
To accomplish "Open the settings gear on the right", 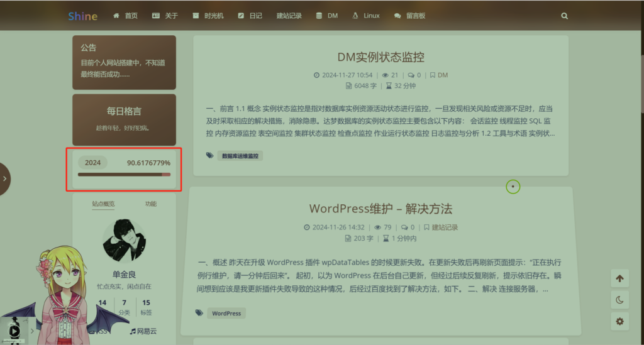I will coord(619,321).
